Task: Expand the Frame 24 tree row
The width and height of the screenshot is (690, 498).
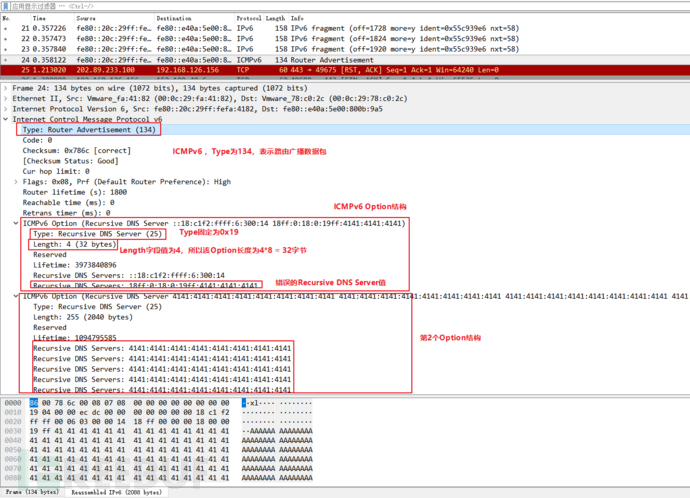Action: (x=5, y=88)
